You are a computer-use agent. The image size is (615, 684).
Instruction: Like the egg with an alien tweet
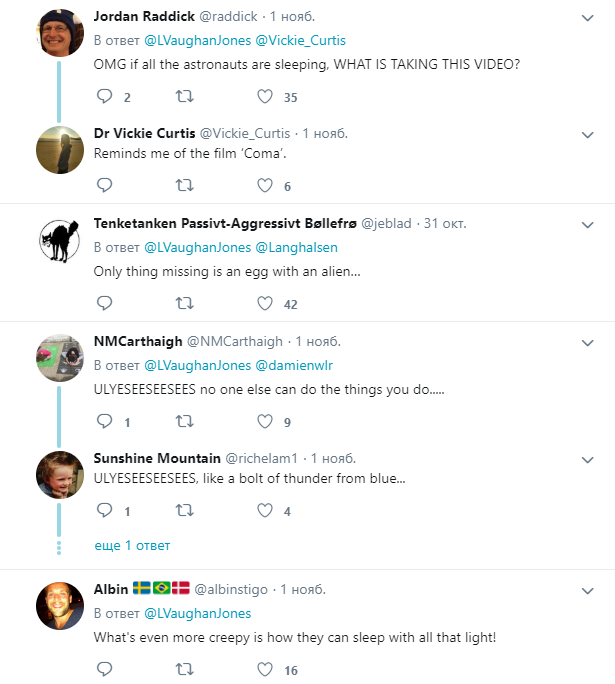pos(264,303)
